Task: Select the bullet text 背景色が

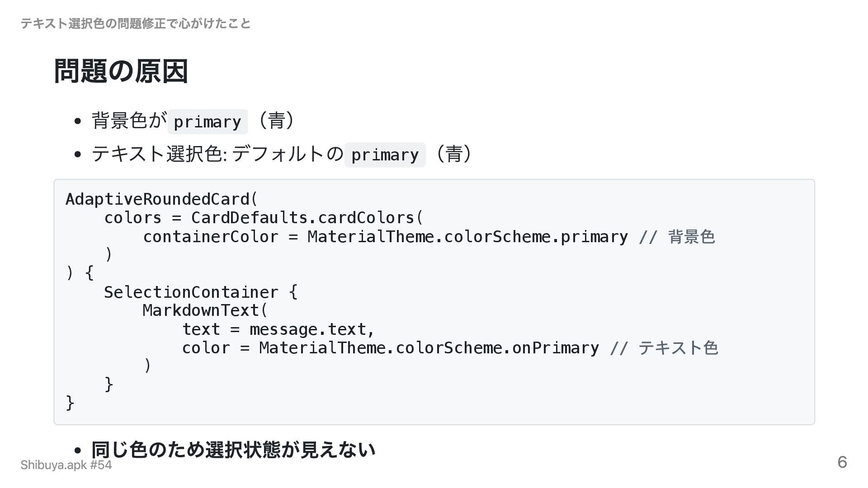Action: point(129,121)
